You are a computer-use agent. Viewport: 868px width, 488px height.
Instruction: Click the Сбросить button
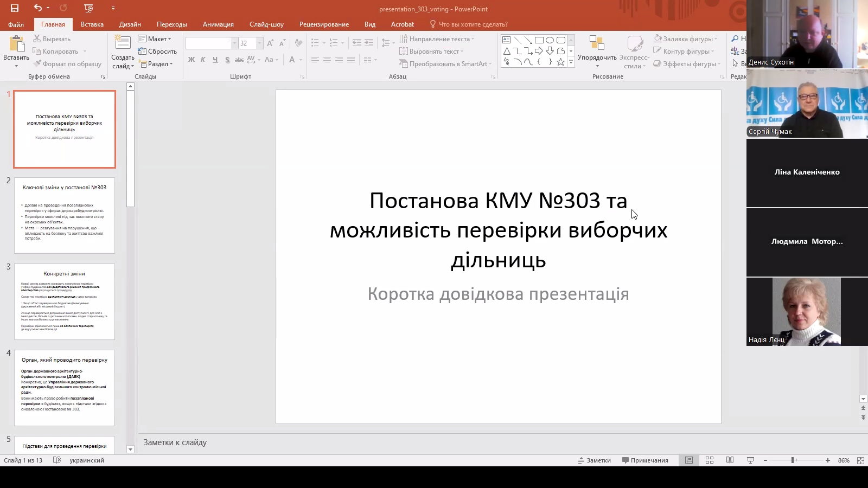(x=158, y=51)
